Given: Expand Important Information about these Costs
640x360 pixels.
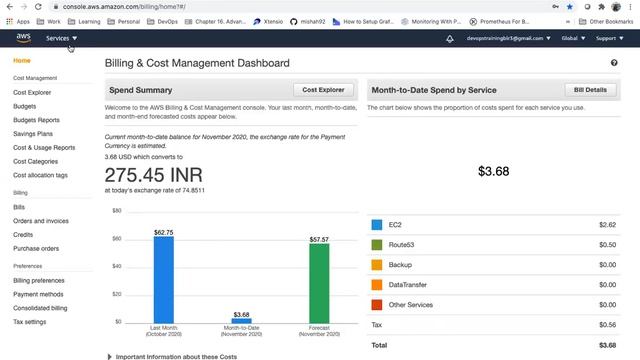Looking at the screenshot, I should [x=172, y=357].
